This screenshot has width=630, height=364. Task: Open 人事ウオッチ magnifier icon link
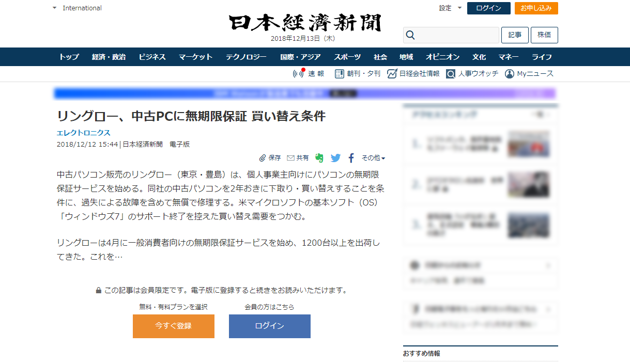(451, 74)
